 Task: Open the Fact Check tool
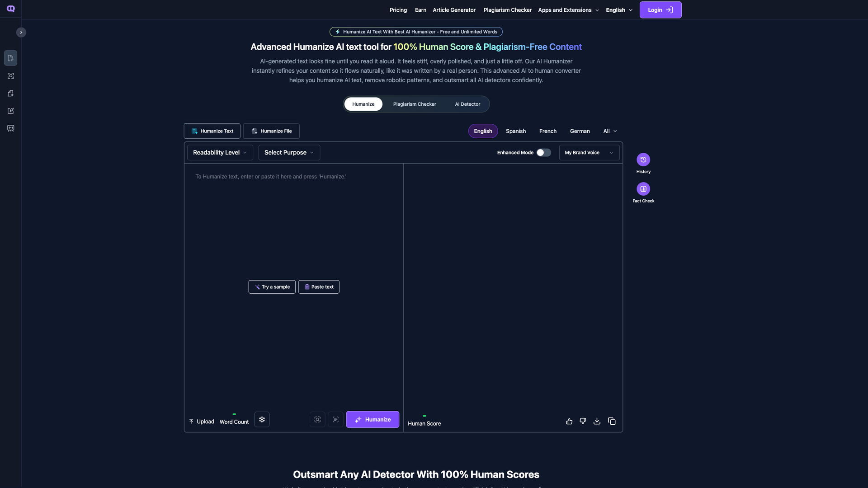pyautogui.click(x=643, y=189)
